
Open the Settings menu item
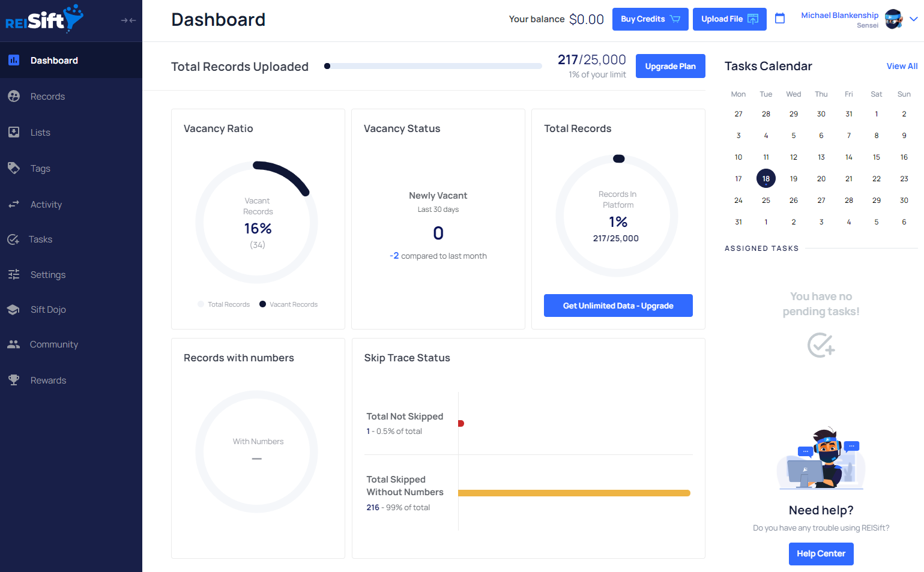click(48, 275)
